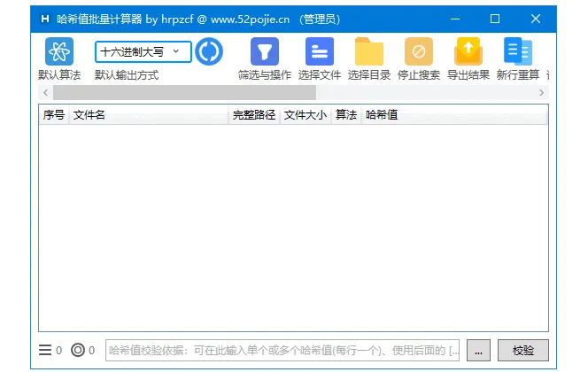The image size is (588, 372).
Task: Recalculate rows with the 新行重算 icon
Action: [x=517, y=51]
